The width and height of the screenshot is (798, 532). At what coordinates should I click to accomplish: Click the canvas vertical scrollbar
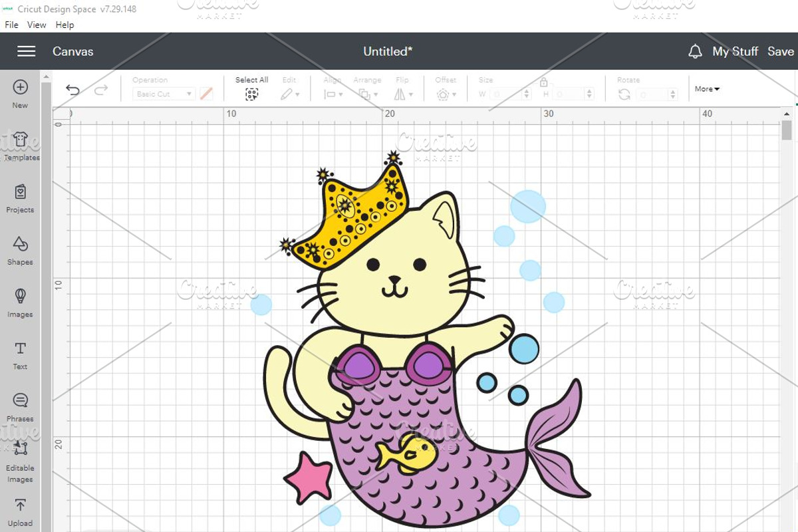tap(787, 130)
